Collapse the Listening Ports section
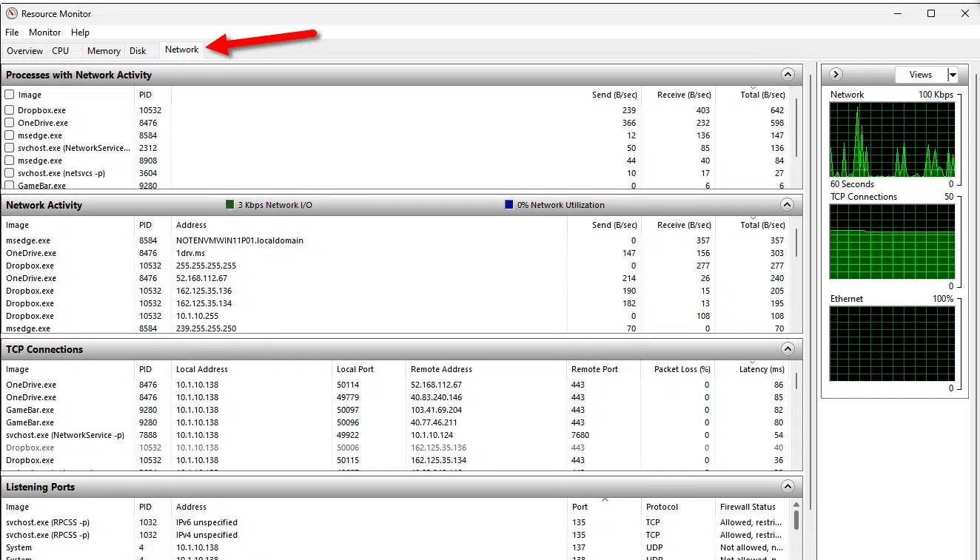 tap(788, 487)
